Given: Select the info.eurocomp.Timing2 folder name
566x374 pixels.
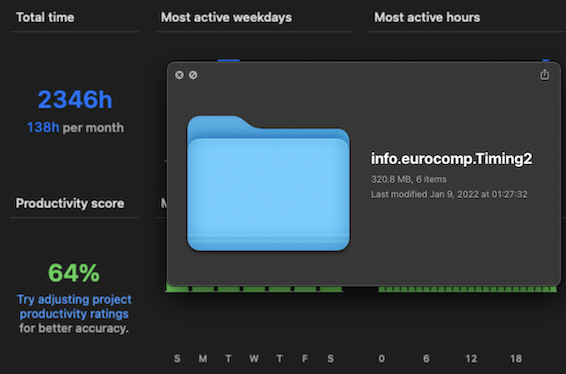Looking at the screenshot, I should [x=452, y=158].
